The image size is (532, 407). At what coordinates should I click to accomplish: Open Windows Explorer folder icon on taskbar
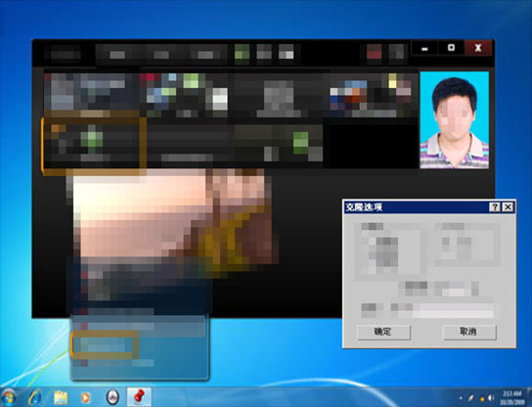tap(61, 397)
